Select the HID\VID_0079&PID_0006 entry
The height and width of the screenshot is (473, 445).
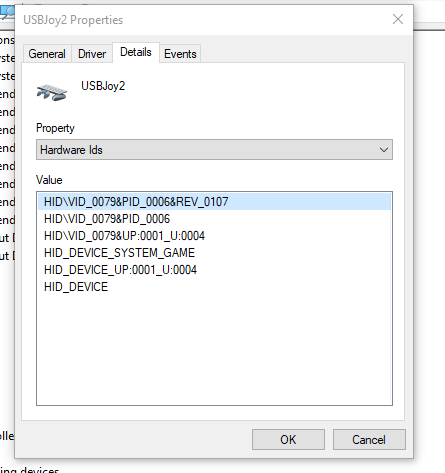pos(107,219)
